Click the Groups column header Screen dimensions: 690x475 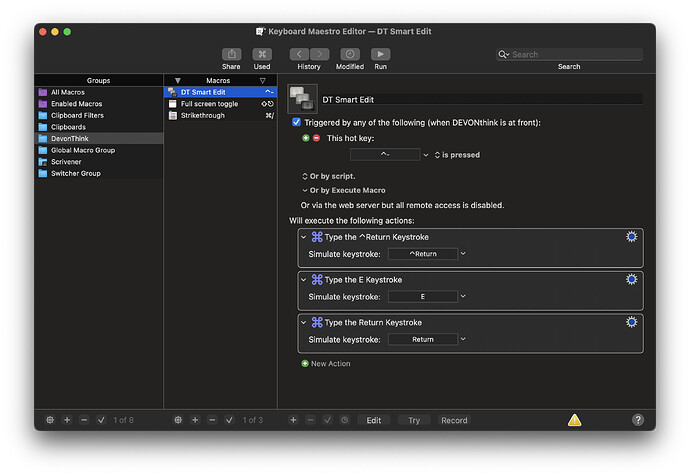(x=99, y=81)
